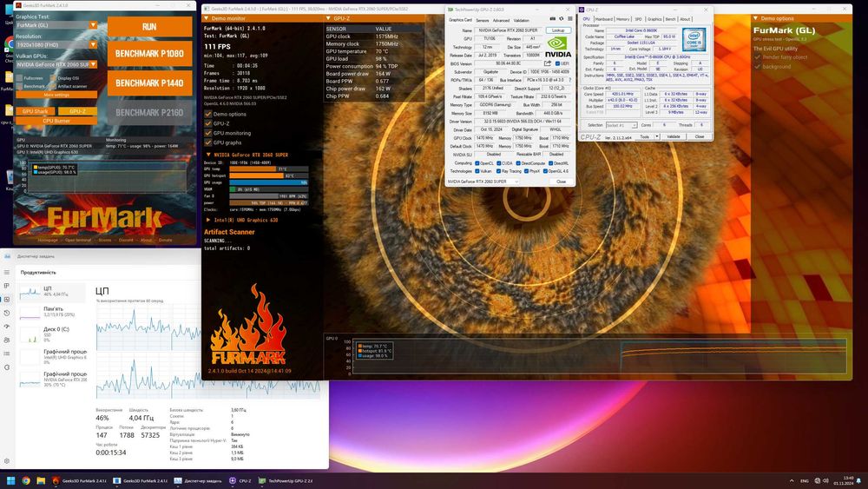Switch to Task Manager taskbar button
Viewport: 868px width, 489px height.
click(198, 480)
